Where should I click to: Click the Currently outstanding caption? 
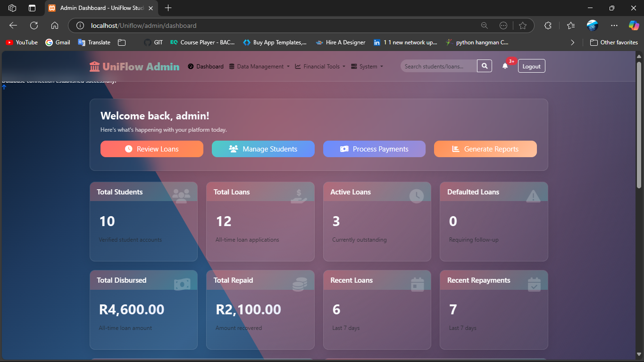360,240
